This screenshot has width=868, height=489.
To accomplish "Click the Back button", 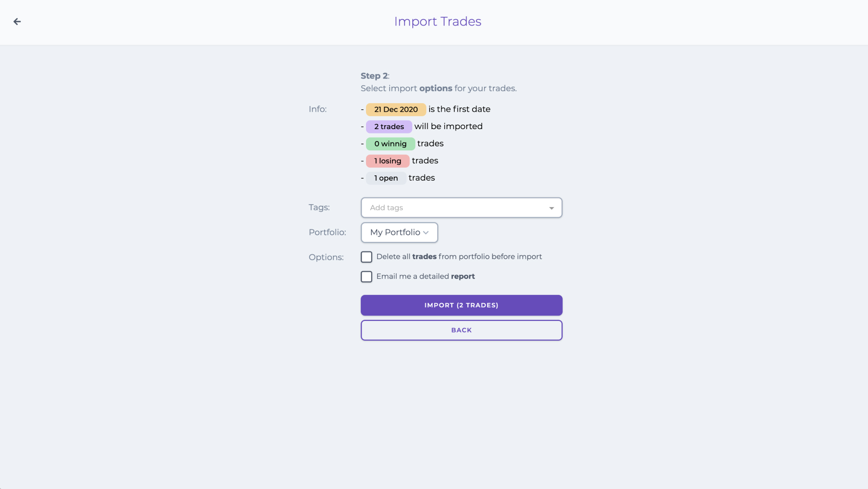I will [461, 330].
